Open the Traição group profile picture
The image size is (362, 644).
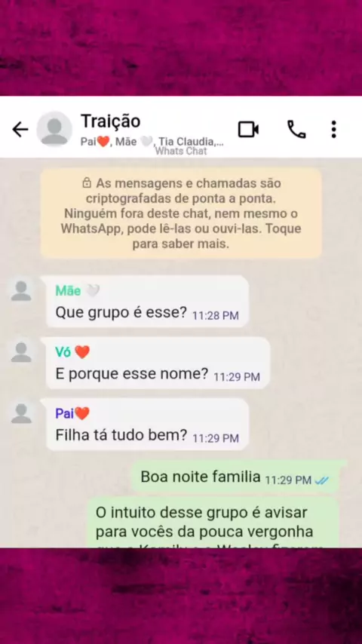coord(54,129)
